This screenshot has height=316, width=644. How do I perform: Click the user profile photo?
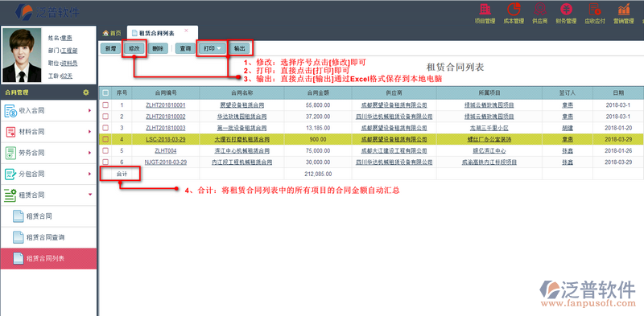pyautogui.click(x=22, y=55)
